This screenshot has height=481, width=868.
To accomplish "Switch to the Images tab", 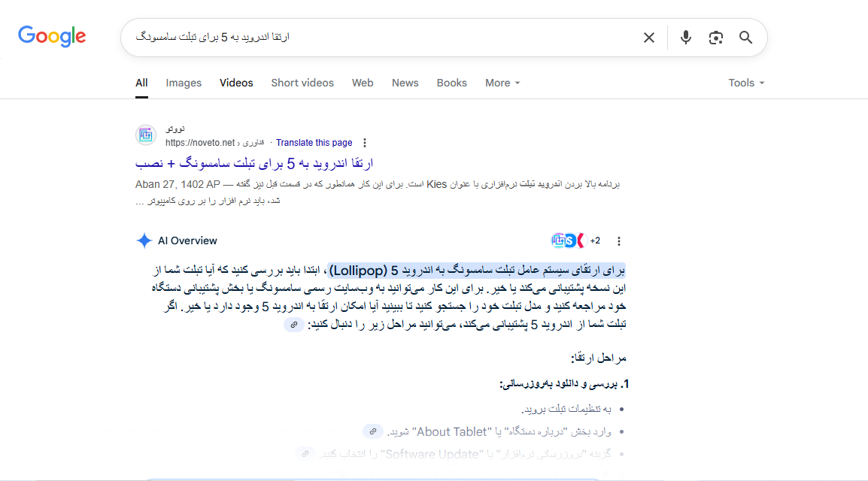I will (x=184, y=83).
